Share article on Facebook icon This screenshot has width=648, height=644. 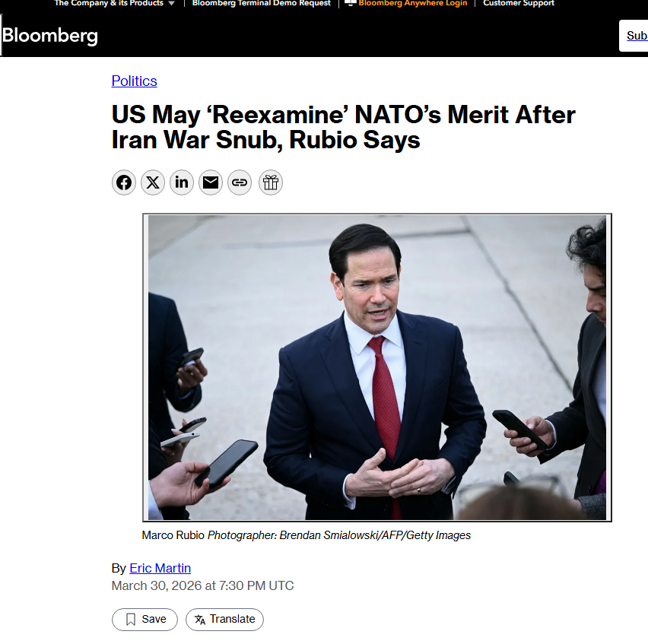pos(123,182)
